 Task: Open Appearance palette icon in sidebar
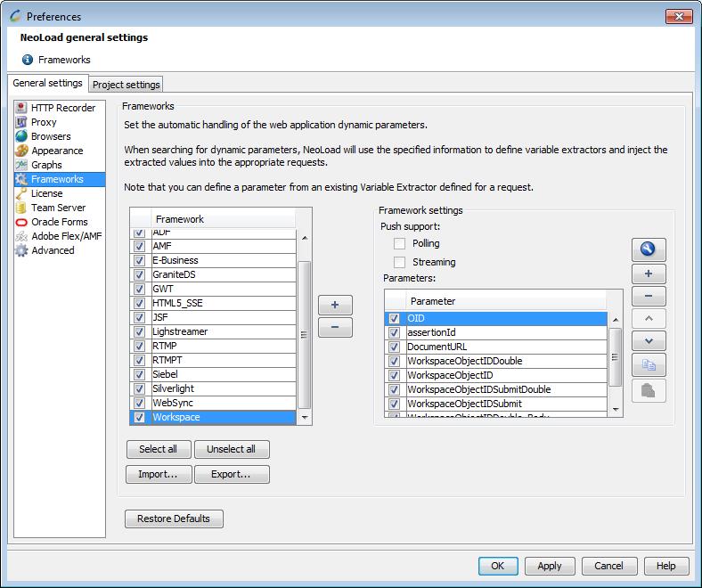tap(21, 151)
